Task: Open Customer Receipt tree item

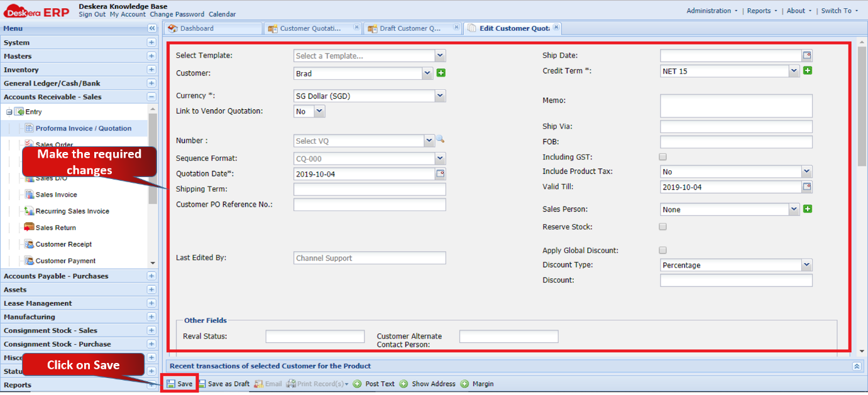Action: 63,244
